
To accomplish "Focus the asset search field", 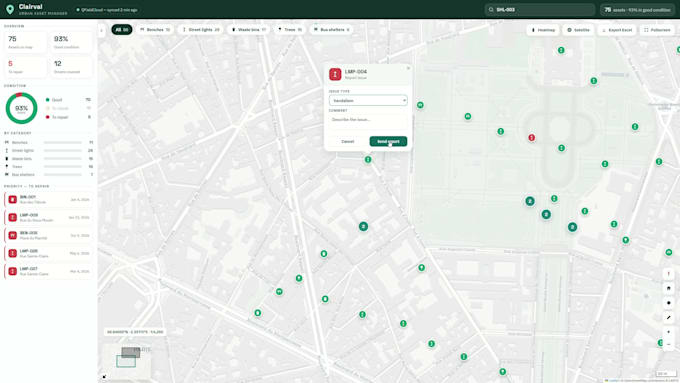I will pos(540,10).
